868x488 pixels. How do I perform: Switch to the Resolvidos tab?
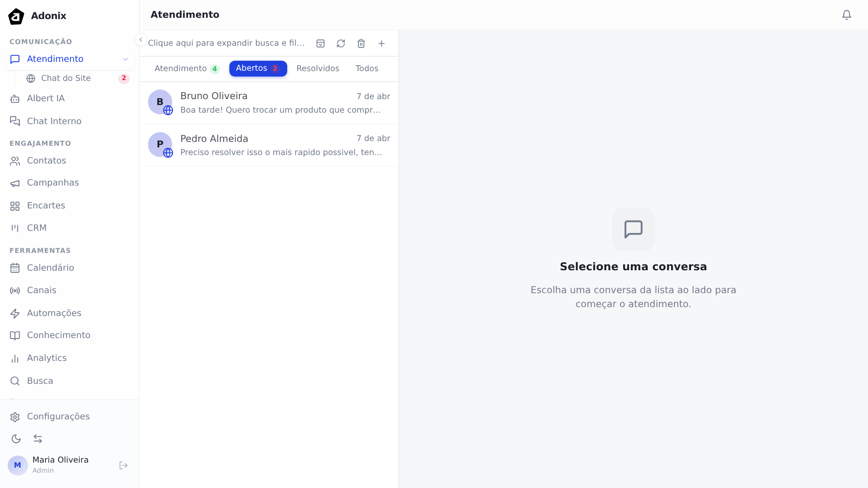[318, 69]
